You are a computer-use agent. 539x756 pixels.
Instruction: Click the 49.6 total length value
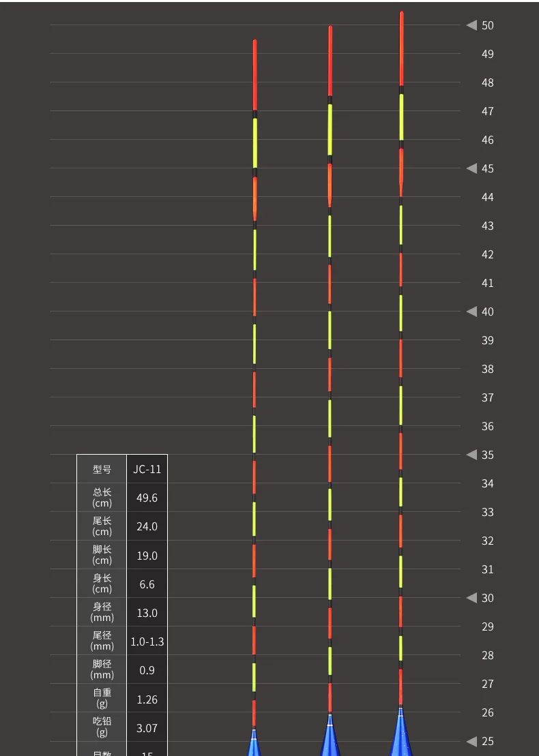point(147,498)
